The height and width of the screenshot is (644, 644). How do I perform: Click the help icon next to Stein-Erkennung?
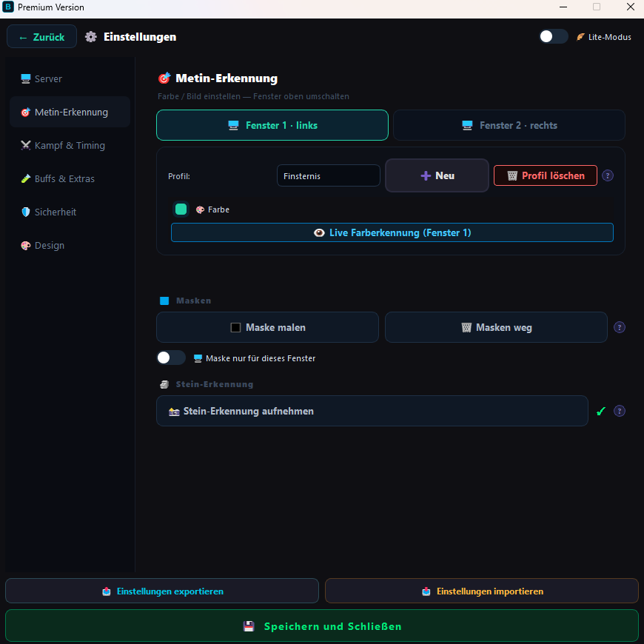click(619, 411)
